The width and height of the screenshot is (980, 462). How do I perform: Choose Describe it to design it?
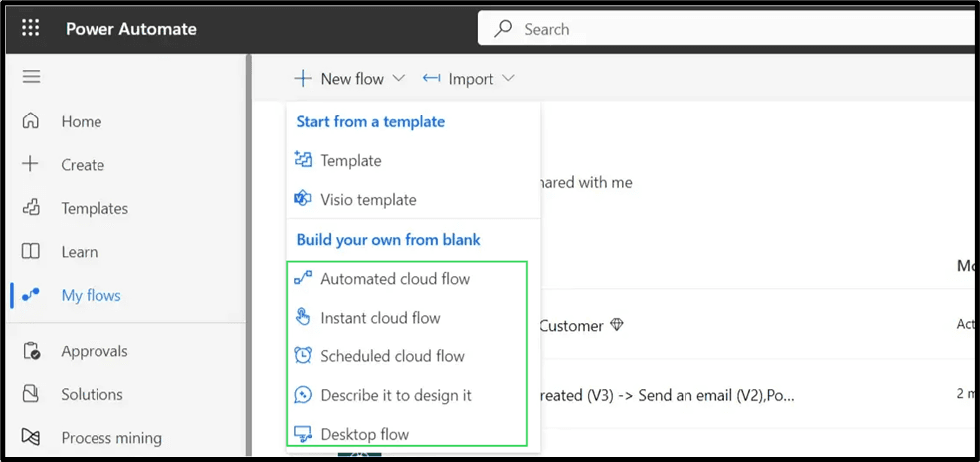coord(395,395)
